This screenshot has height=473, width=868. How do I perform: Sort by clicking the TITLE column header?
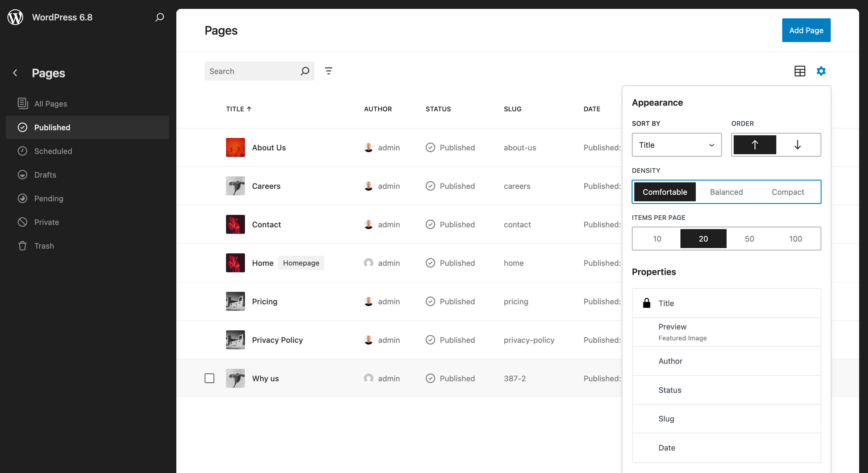pos(238,109)
